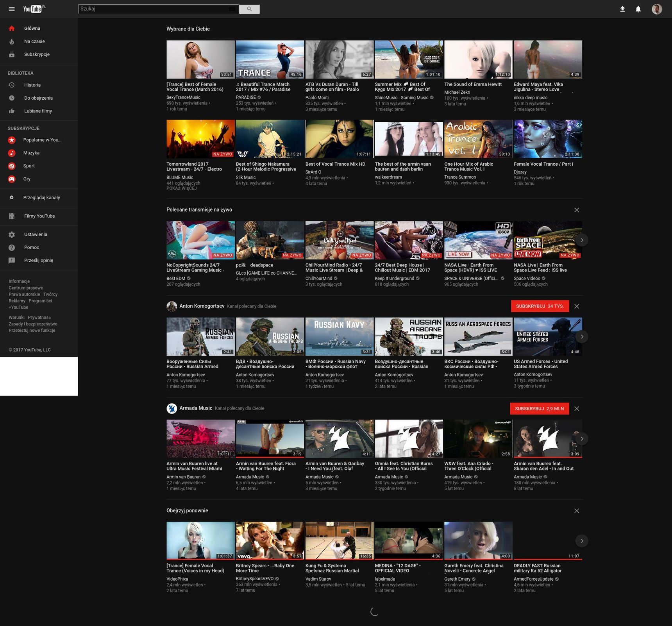672x626 pixels.
Task: Click the Szukaj search field
Action: (x=159, y=9)
